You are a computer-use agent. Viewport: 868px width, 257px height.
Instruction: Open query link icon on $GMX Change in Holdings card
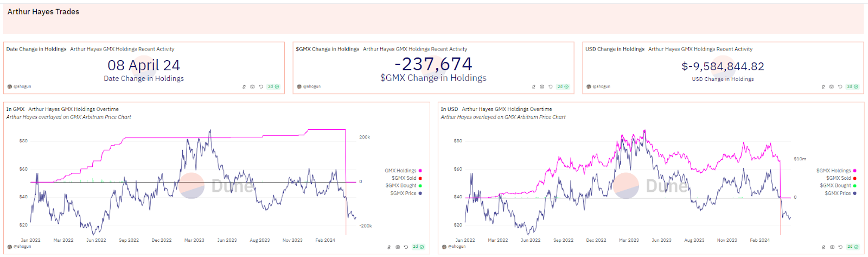[534, 86]
